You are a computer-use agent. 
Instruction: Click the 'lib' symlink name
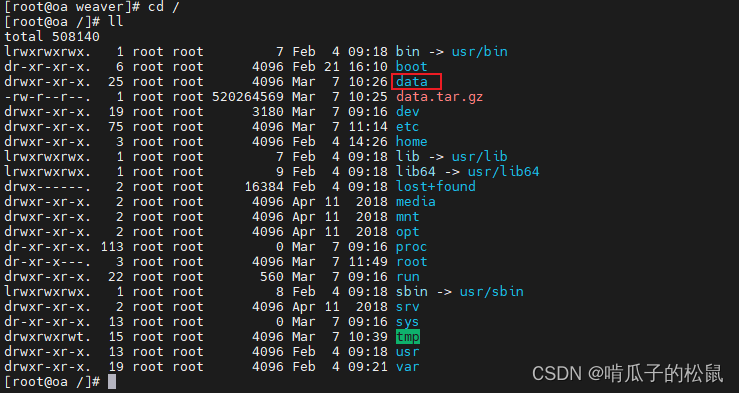click(x=407, y=156)
